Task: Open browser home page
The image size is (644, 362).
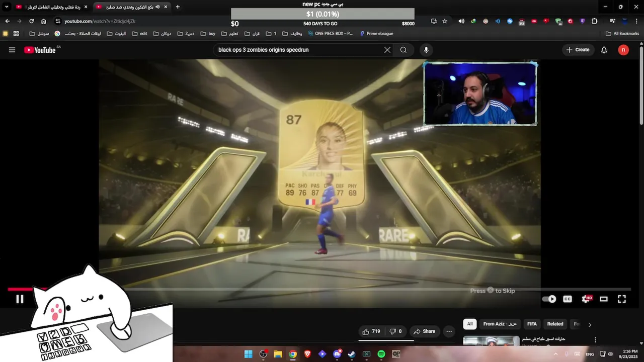Action: [44, 21]
